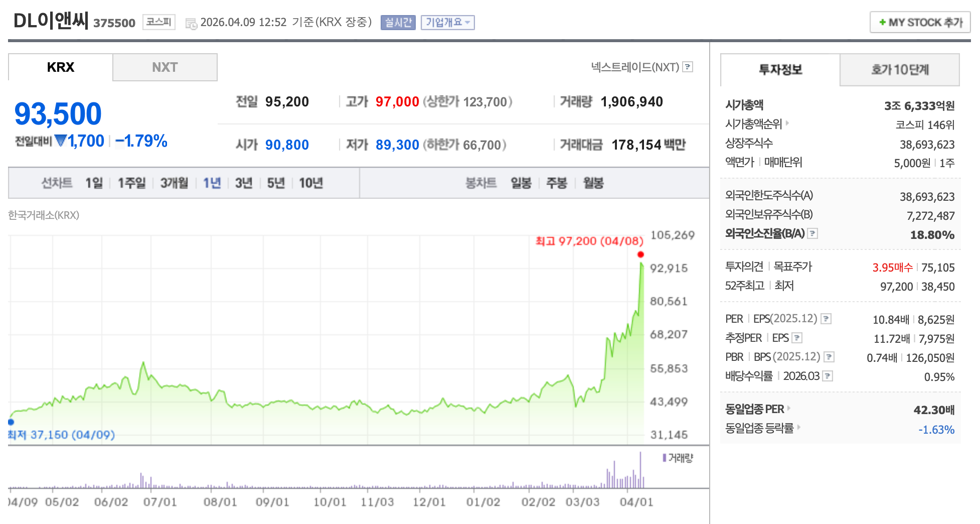Click the 한국거래소(KRX) chart label

[44, 215]
